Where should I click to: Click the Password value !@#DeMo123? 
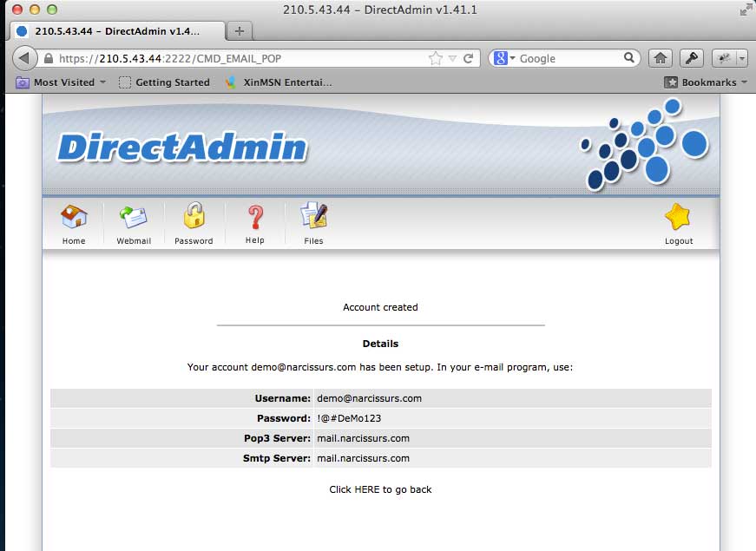tap(349, 418)
